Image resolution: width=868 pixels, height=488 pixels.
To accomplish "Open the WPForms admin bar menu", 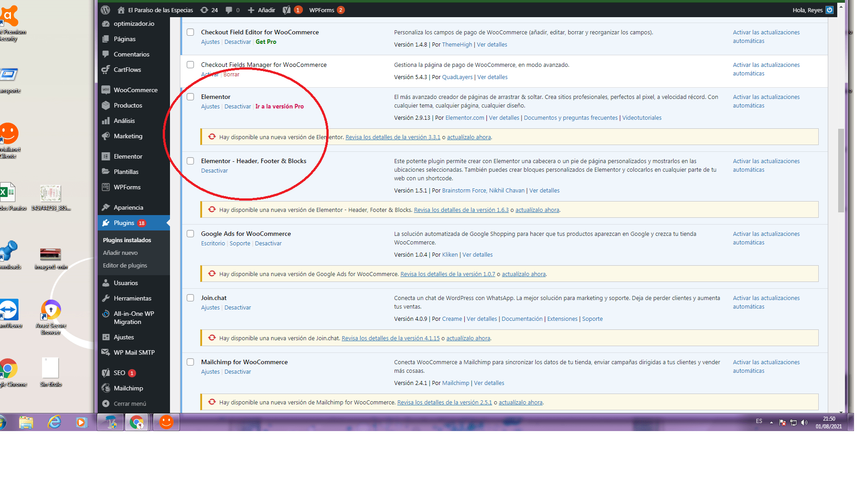I will click(x=326, y=10).
